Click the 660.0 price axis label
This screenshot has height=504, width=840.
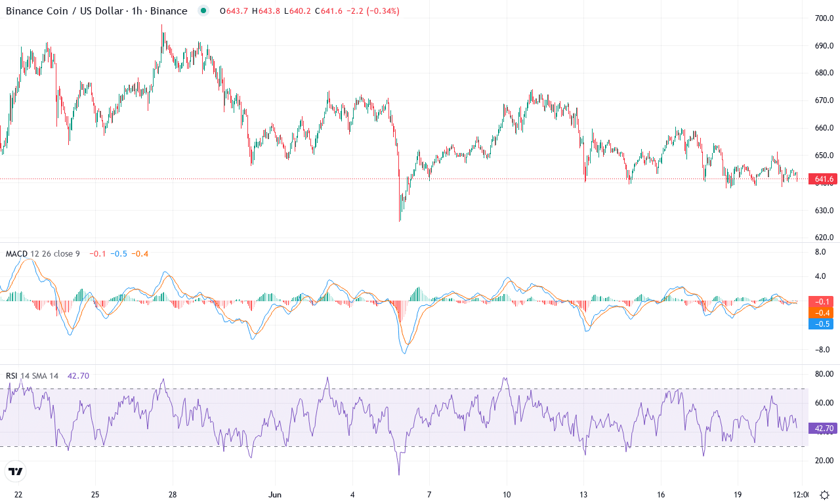(x=824, y=128)
